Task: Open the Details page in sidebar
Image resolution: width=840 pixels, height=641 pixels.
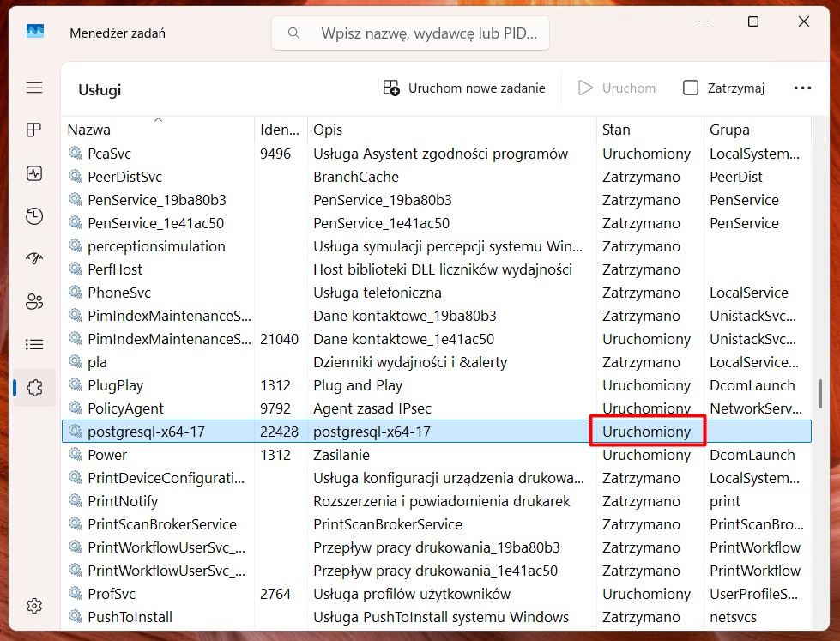Action: [x=34, y=344]
